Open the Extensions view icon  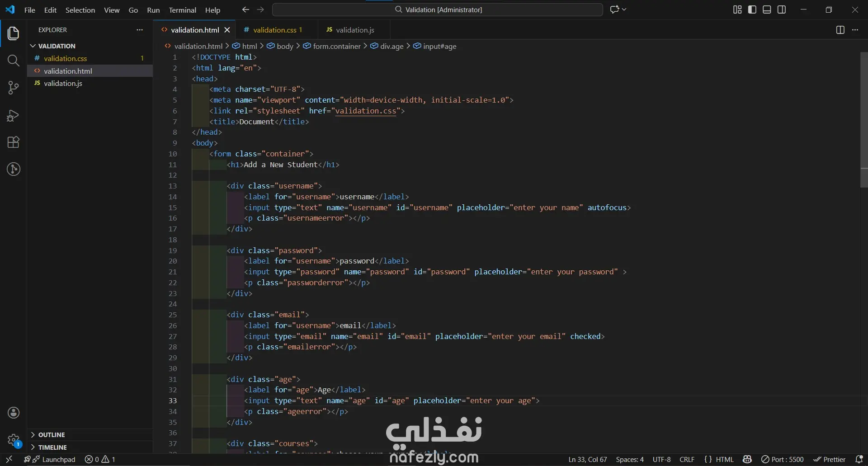click(14, 142)
